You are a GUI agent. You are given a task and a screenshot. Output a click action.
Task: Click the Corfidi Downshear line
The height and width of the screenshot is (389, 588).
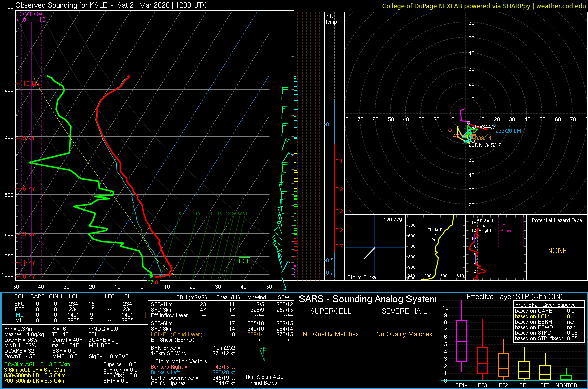[x=193, y=378]
